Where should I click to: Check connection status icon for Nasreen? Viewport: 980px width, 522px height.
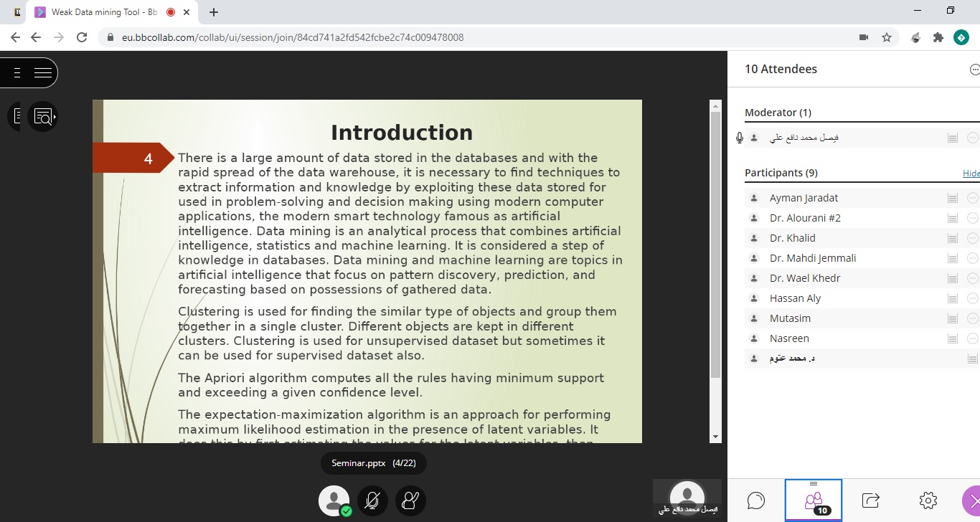(x=953, y=338)
